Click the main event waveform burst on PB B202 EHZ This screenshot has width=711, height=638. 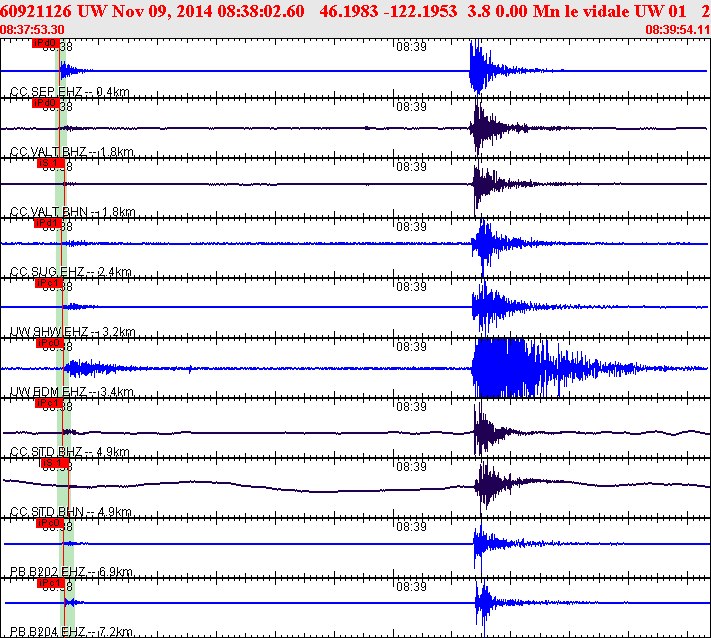492,543
